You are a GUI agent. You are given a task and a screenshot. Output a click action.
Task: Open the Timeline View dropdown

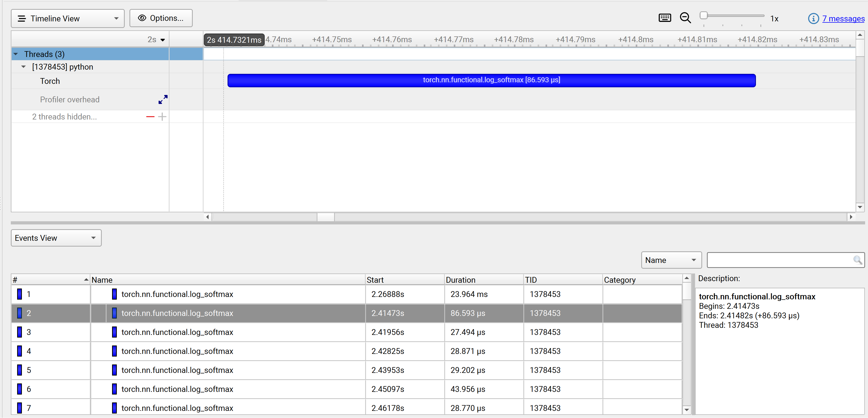pyautogui.click(x=68, y=18)
